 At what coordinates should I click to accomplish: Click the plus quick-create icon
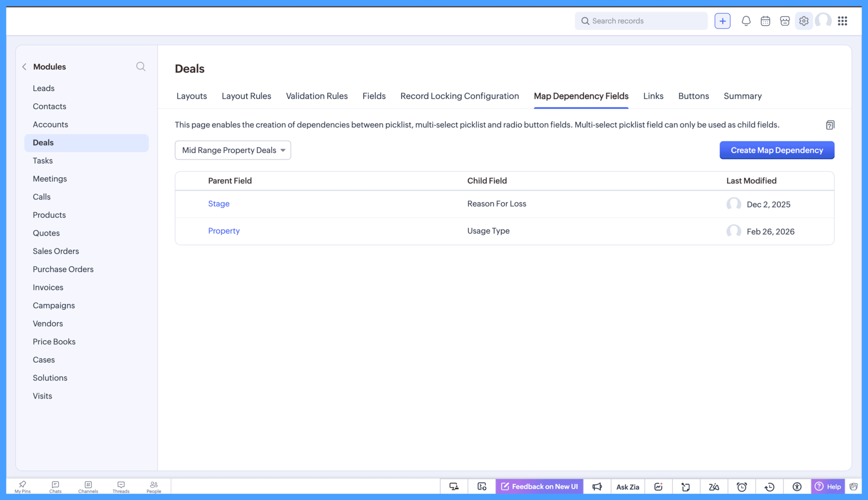722,21
